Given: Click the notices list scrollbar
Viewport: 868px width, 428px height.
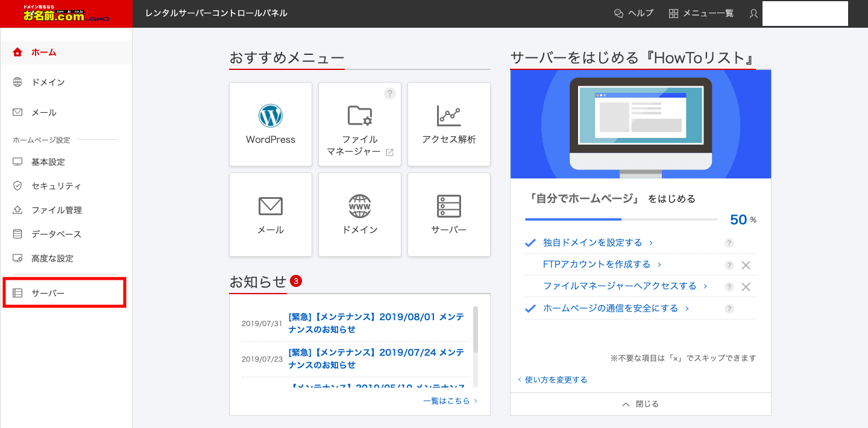Looking at the screenshot, I should [x=476, y=330].
